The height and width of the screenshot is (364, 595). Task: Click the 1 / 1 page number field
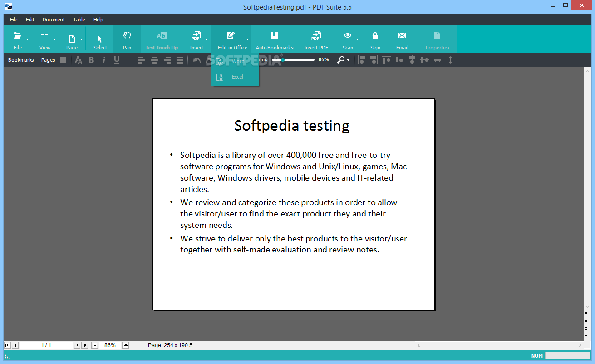pos(46,345)
